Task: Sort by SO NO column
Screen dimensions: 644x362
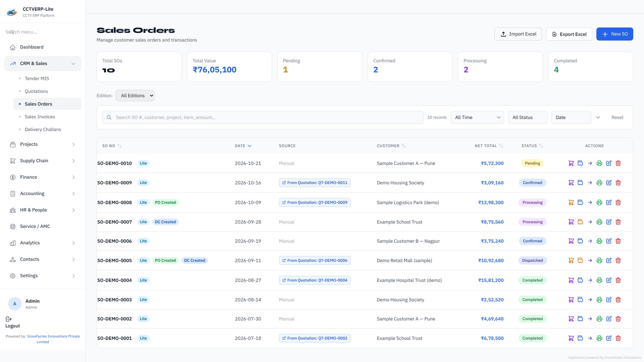Action: coord(112,146)
